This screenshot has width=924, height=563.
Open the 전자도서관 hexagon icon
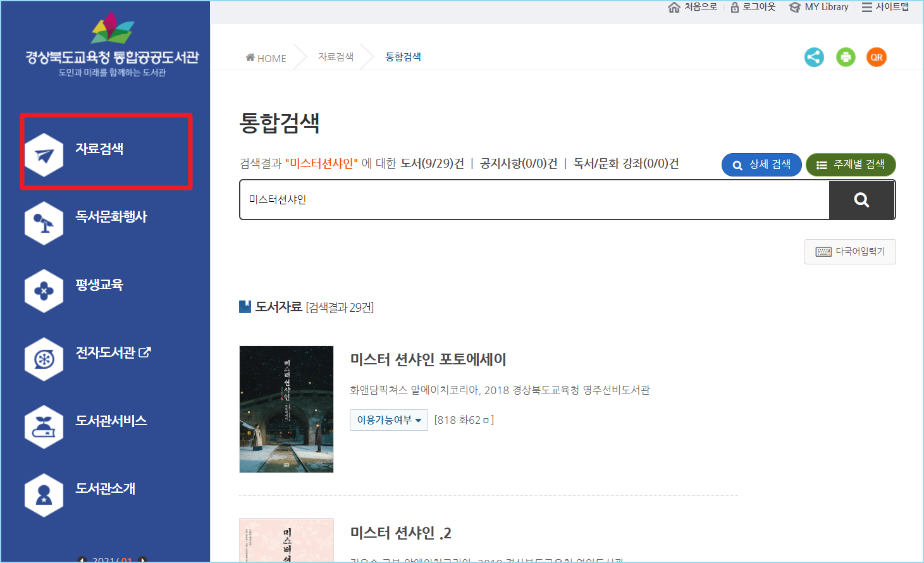point(44,359)
